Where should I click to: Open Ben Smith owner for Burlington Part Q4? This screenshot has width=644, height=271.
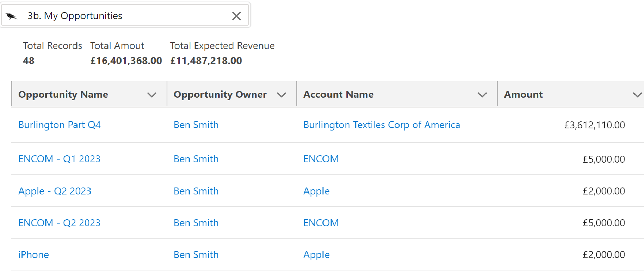pyautogui.click(x=196, y=125)
